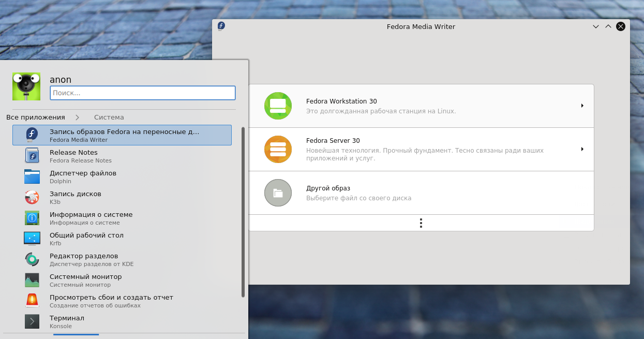Click the Fedora logo in window title bar
Viewport: 644px width, 339px height.
point(221,26)
